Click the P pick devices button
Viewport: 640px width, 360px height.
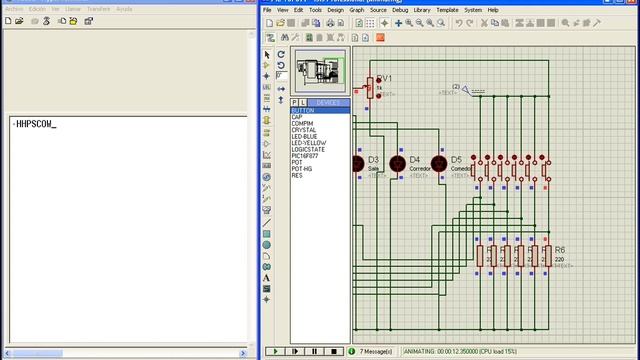(x=295, y=102)
